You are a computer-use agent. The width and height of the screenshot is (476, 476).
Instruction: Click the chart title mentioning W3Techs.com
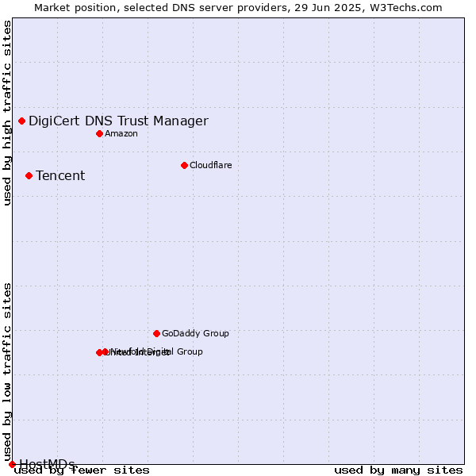tap(238, 8)
